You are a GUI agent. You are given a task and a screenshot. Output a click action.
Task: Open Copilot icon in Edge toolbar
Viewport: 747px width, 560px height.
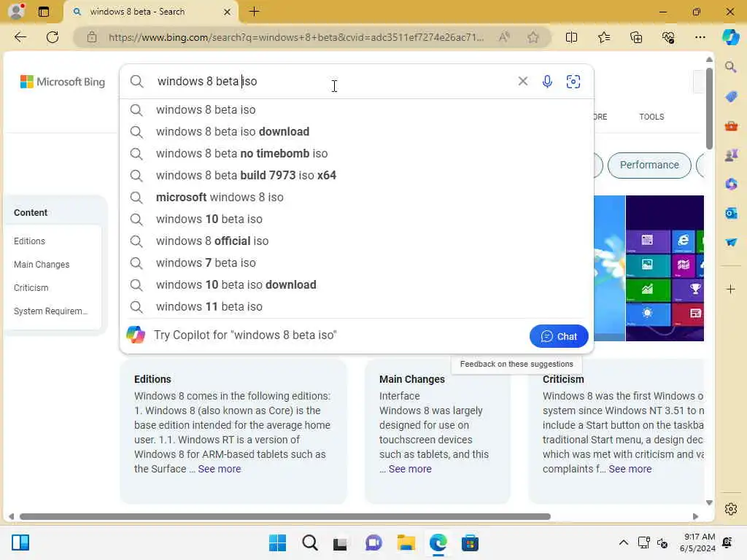(x=730, y=37)
